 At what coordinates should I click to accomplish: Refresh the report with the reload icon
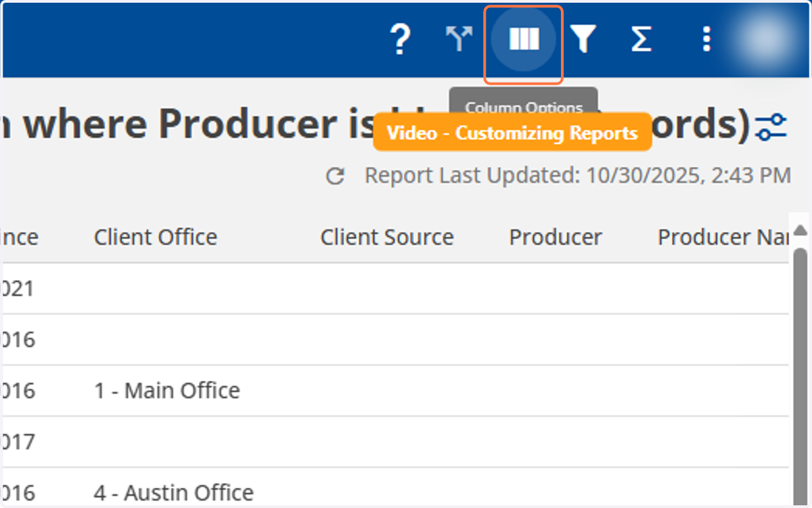pos(336,177)
